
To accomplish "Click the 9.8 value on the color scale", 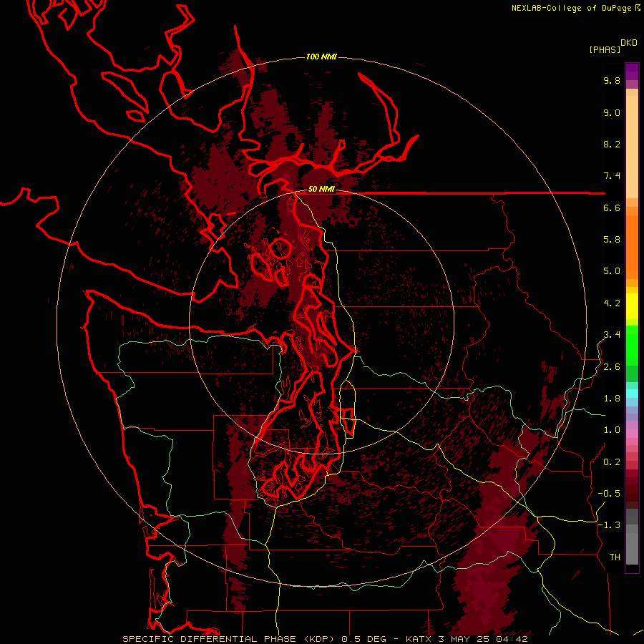I will (612, 81).
